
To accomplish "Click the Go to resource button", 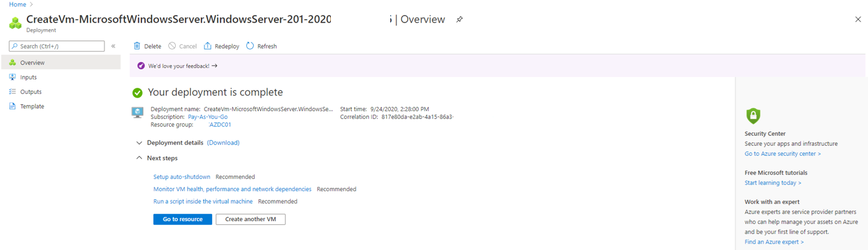I will 183,219.
